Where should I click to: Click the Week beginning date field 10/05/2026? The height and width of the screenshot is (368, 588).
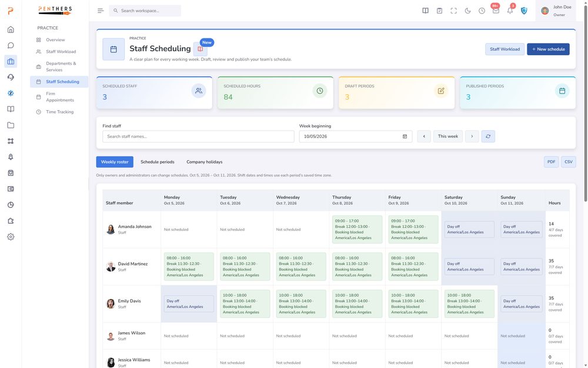coord(356,137)
